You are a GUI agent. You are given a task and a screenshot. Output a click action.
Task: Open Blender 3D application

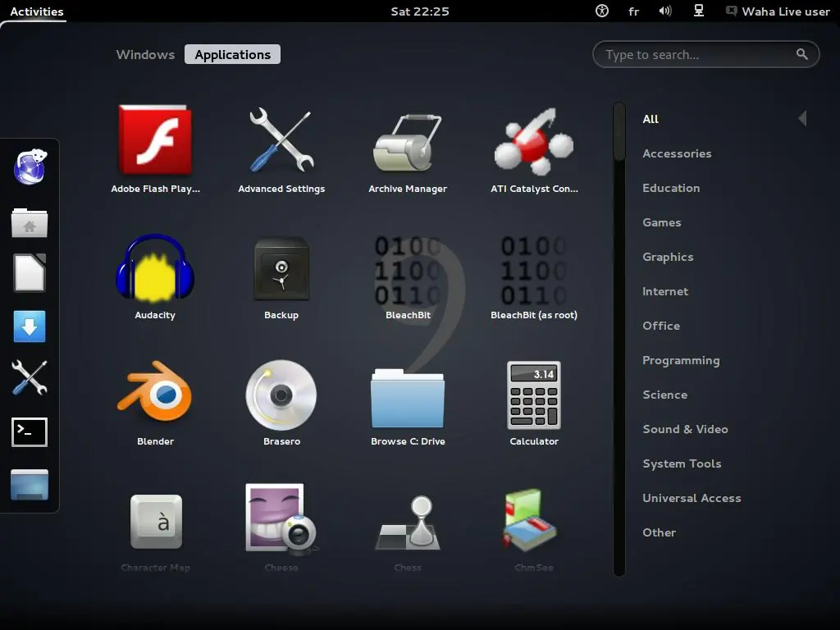tap(155, 402)
